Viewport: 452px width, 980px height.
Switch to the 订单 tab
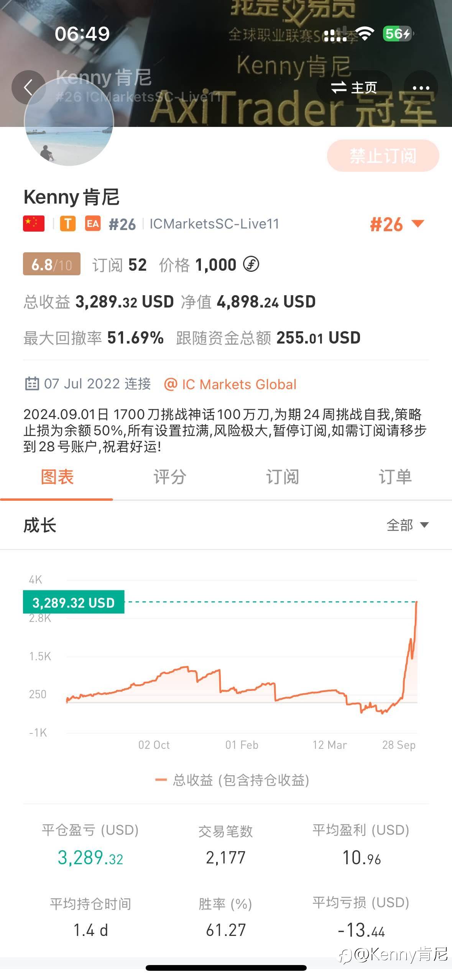pyautogui.click(x=395, y=477)
